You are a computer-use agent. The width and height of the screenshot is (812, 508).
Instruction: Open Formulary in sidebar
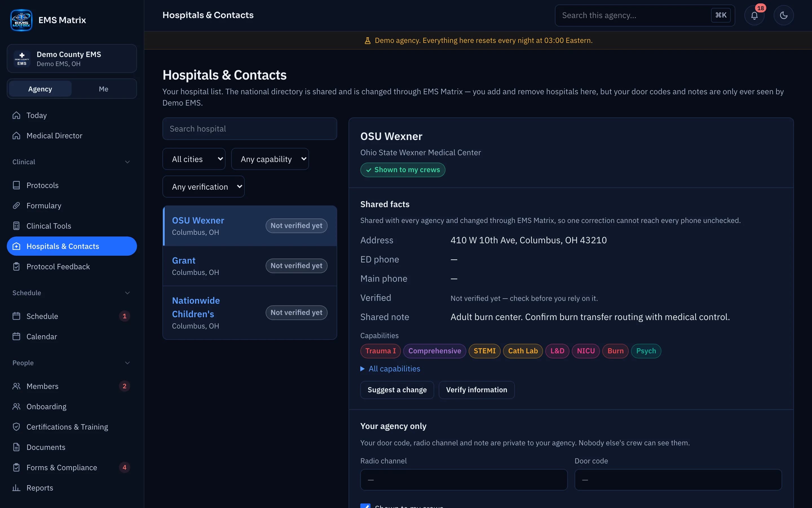coord(72,206)
